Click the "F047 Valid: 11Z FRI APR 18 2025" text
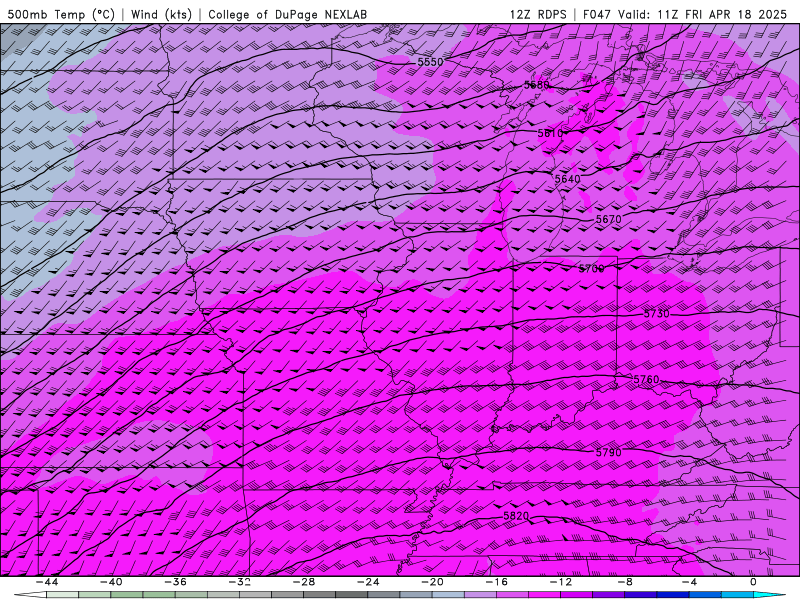 pyautogui.click(x=685, y=14)
